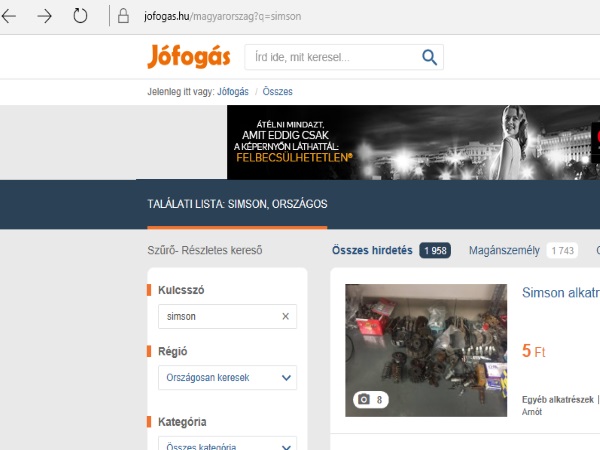Click the Arnót location text
Viewport: 600px width, 450px height.
tap(532, 412)
